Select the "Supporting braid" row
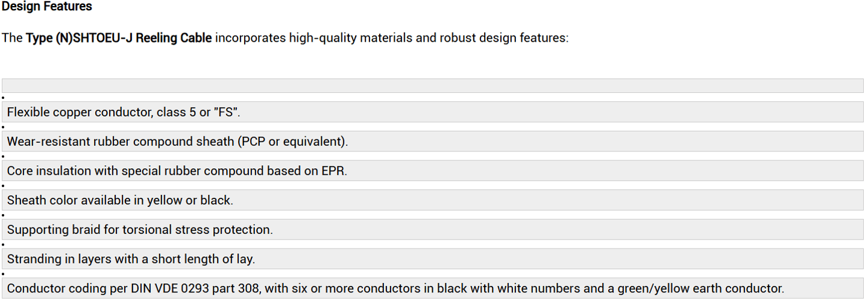 pos(433,230)
